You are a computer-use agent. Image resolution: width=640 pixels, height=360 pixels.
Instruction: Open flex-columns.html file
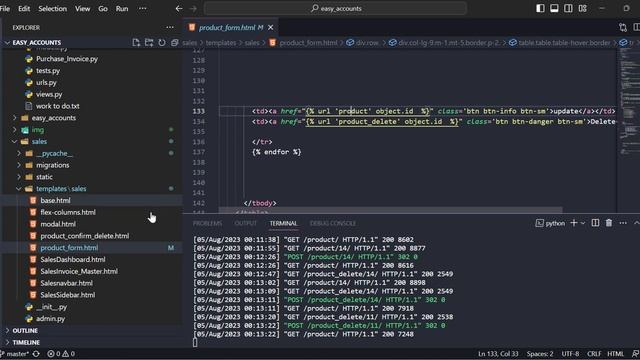68,212
